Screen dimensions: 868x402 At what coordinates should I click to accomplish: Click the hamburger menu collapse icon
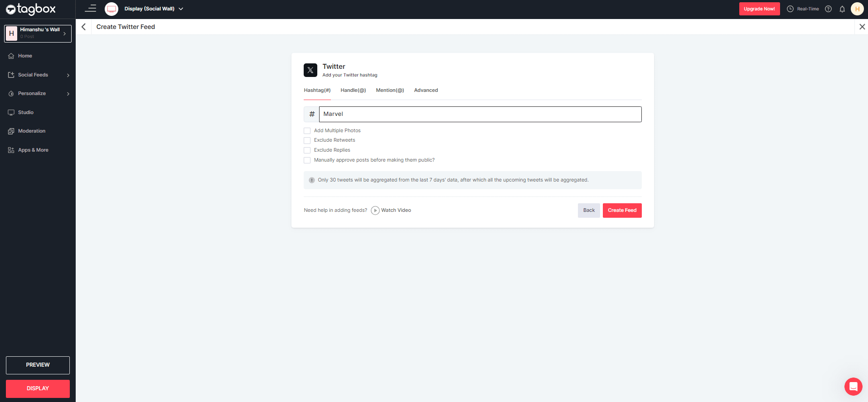pyautogui.click(x=91, y=9)
